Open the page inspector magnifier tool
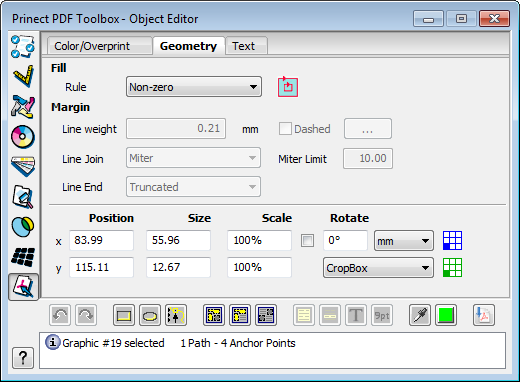 pos(23,197)
